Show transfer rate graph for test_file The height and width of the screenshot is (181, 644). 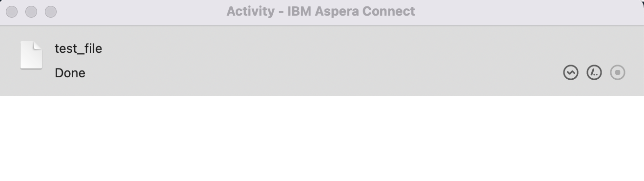click(571, 73)
